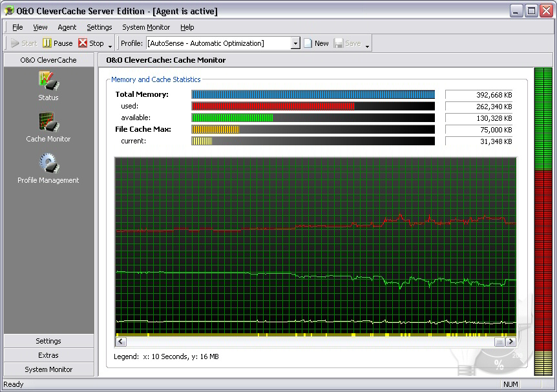Viewport: 557px width, 392px height.
Task: Expand the Extras sidebar group
Action: (x=48, y=355)
